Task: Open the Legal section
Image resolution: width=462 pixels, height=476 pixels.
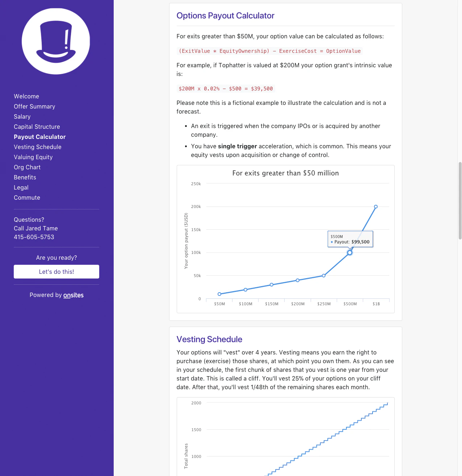Action: [21, 187]
